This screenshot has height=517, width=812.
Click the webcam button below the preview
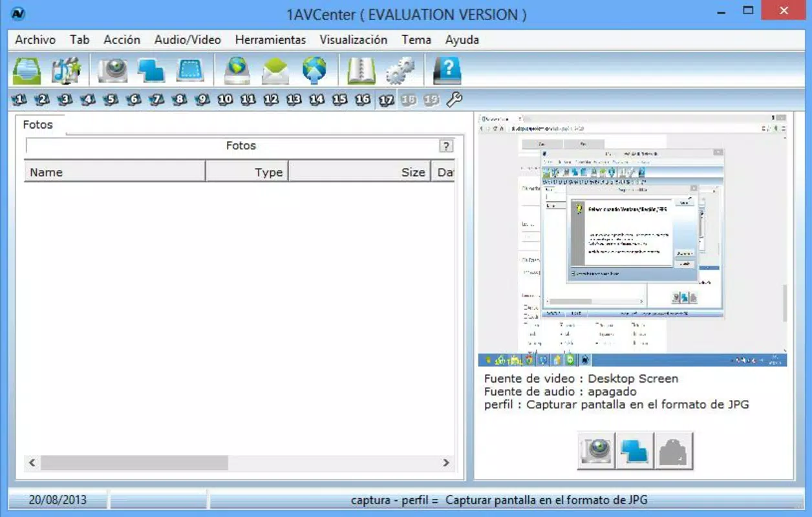(x=595, y=450)
